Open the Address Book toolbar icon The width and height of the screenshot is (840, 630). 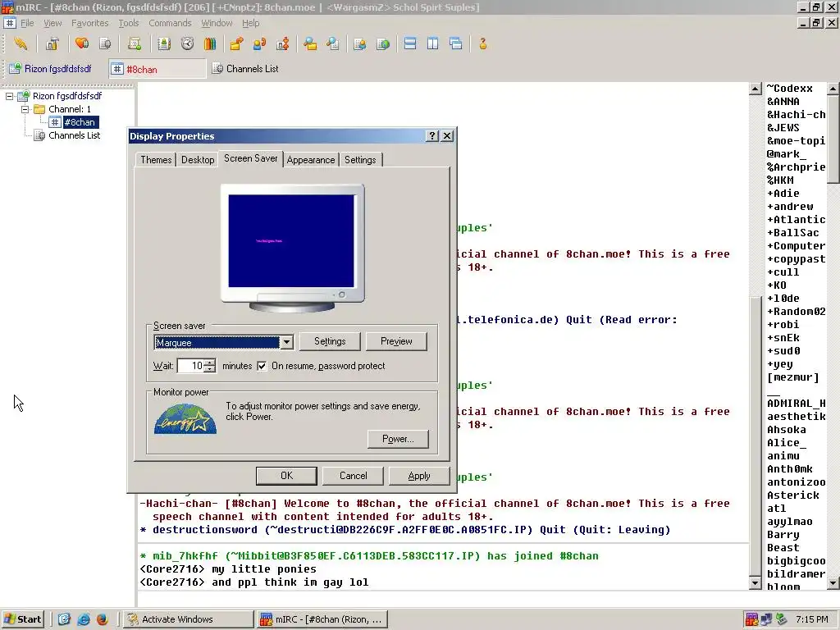pos(164,44)
